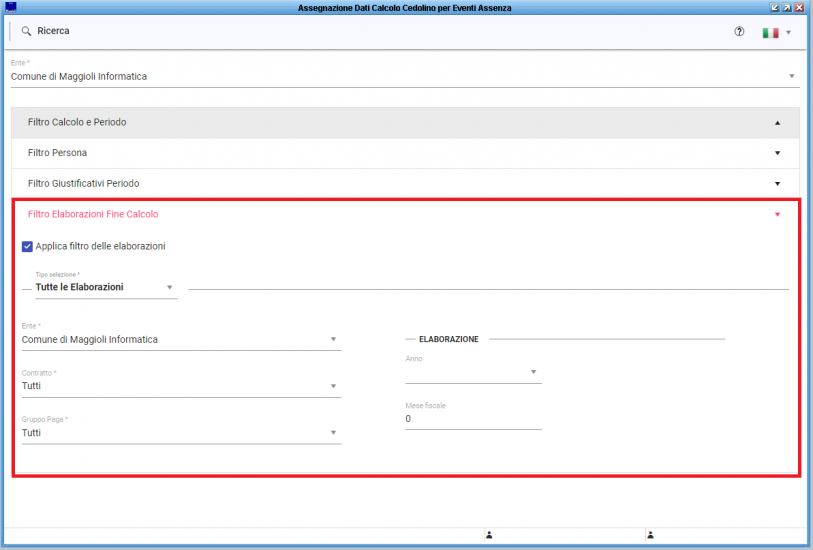Viewport: 813px width, 550px height.
Task: Open the Gruppo Paga dropdown
Action: click(181, 433)
